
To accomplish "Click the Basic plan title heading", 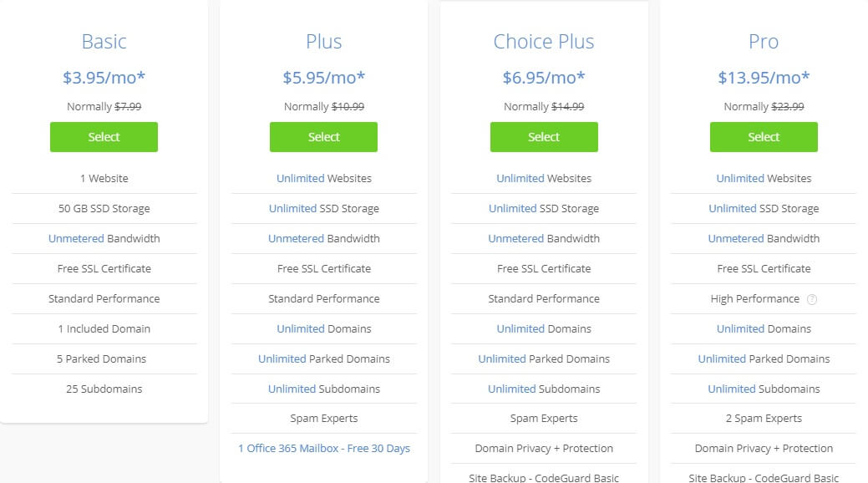I will (104, 42).
